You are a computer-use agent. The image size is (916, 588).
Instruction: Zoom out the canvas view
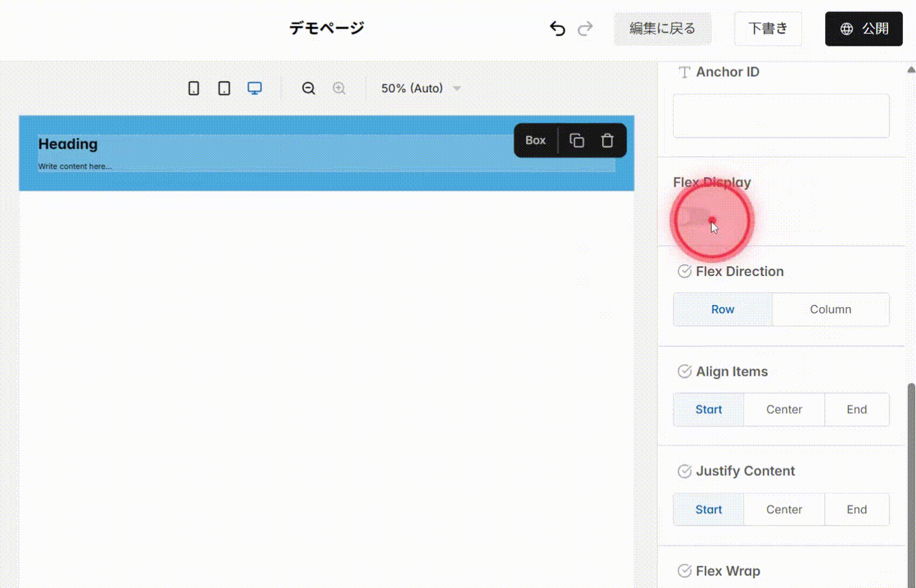309,88
